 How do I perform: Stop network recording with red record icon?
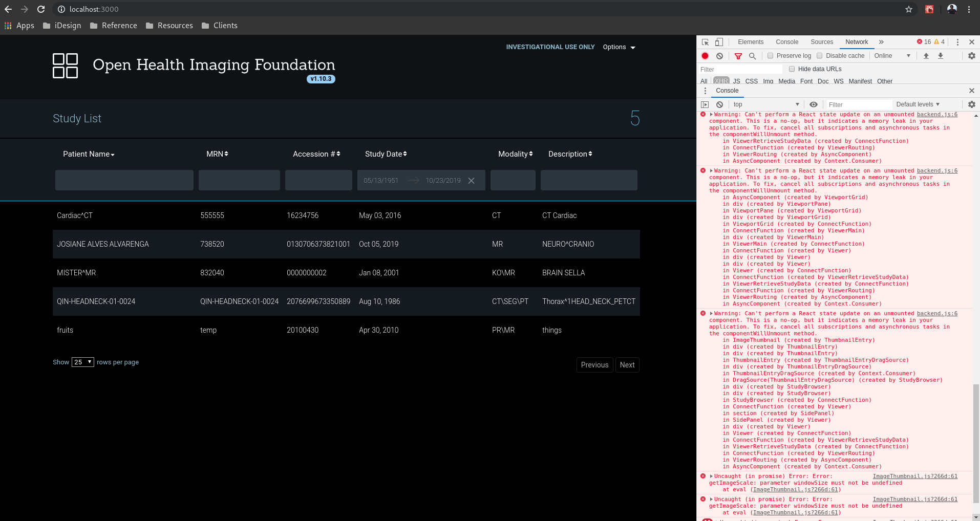pyautogui.click(x=705, y=56)
